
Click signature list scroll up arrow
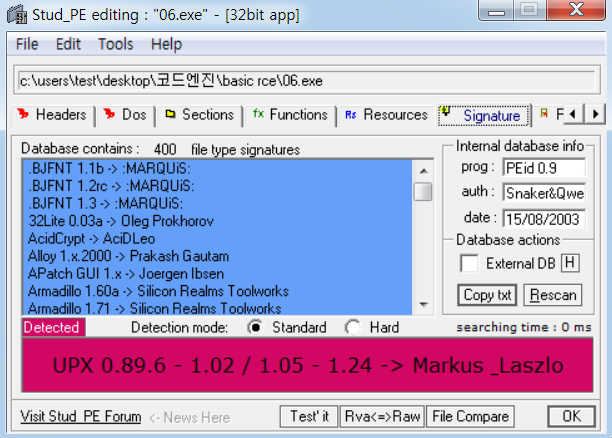pos(423,171)
